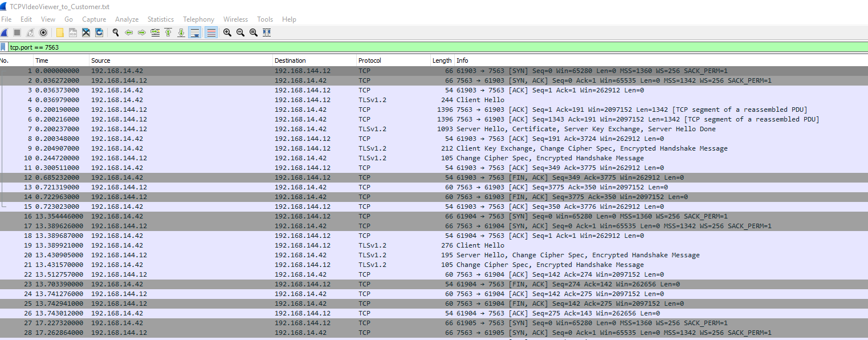Select packet 20 Server Hello row

(x=434, y=255)
